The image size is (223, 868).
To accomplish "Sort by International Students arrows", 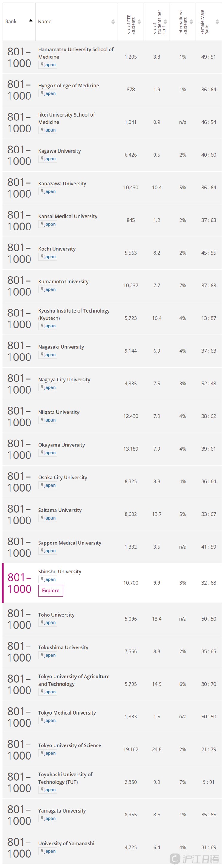I will (x=191, y=22).
